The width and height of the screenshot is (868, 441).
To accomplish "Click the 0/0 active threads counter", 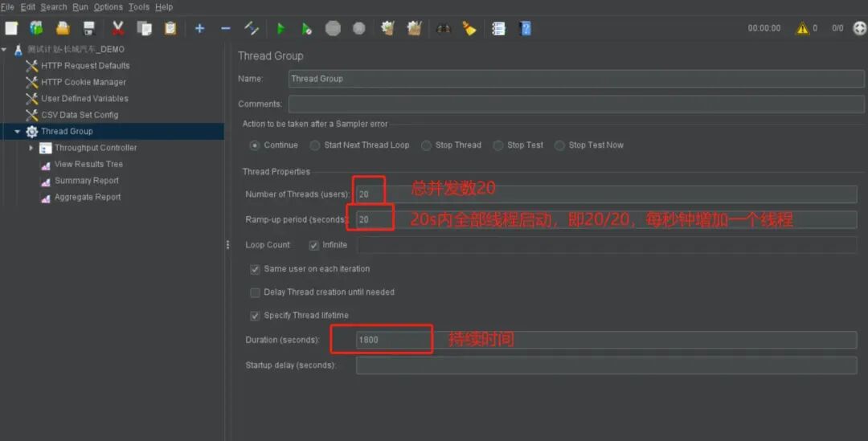I will pos(837,28).
